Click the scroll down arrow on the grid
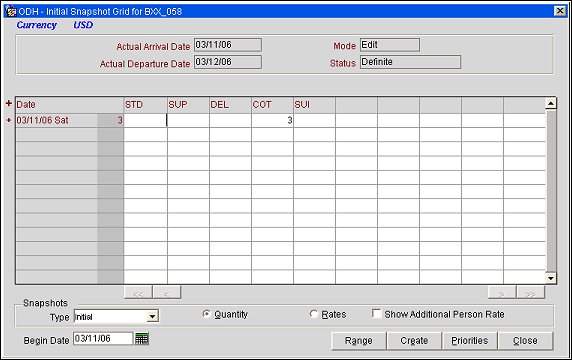The height and width of the screenshot is (360, 572). pos(551,278)
